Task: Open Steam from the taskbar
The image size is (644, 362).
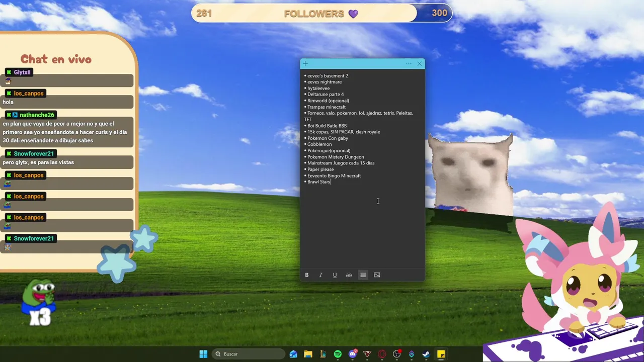Action: click(x=426, y=354)
